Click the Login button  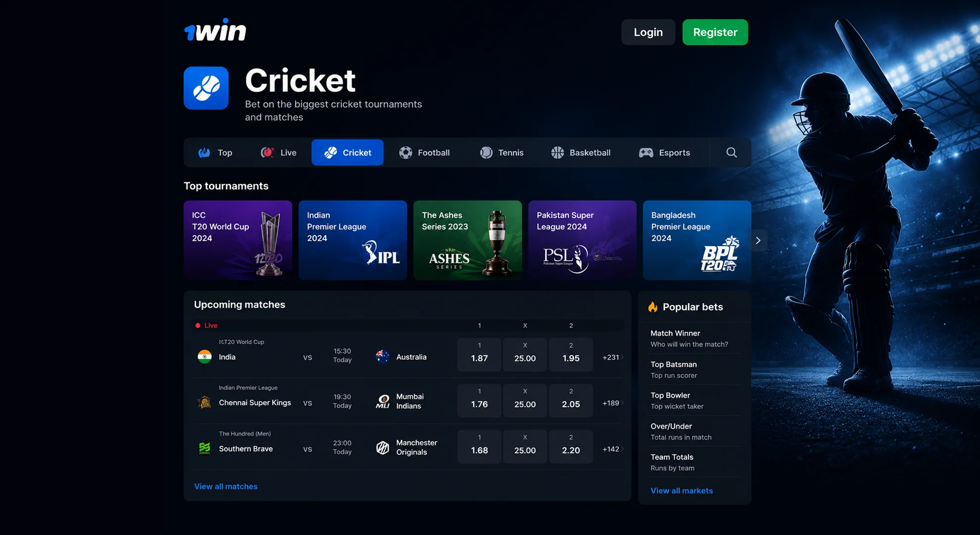click(x=648, y=32)
